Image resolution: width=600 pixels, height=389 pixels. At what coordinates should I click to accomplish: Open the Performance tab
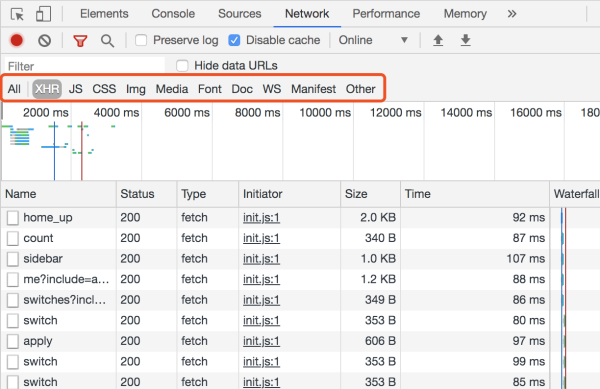point(386,14)
